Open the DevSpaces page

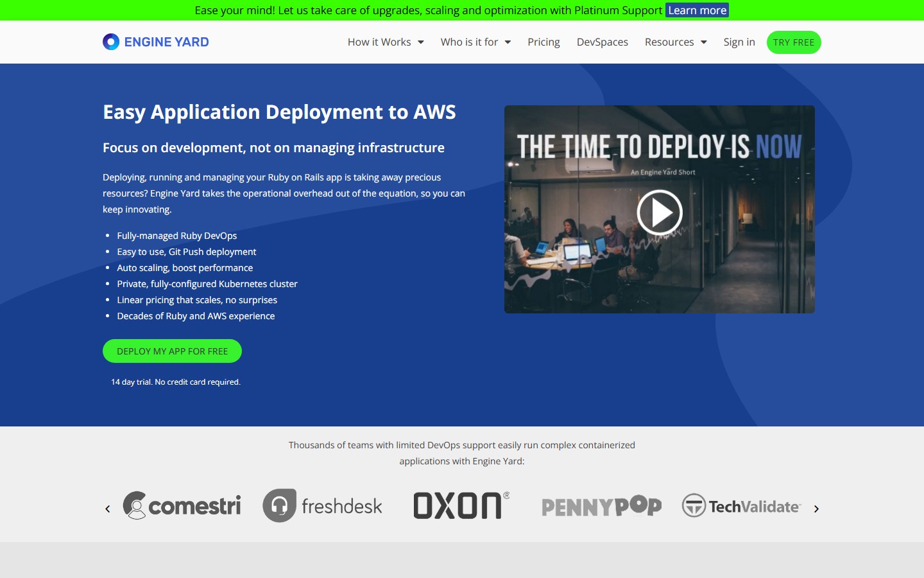pyautogui.click(x=603, y=42)
